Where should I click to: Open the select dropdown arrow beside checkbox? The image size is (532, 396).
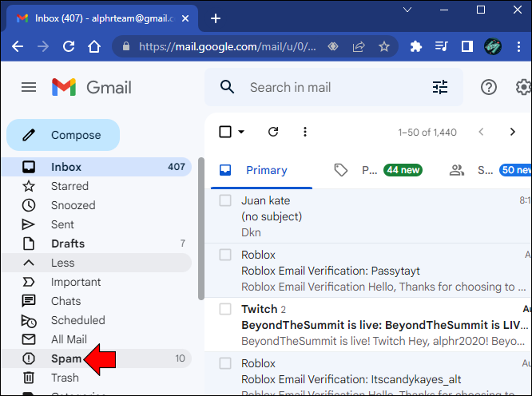point(241,132)
